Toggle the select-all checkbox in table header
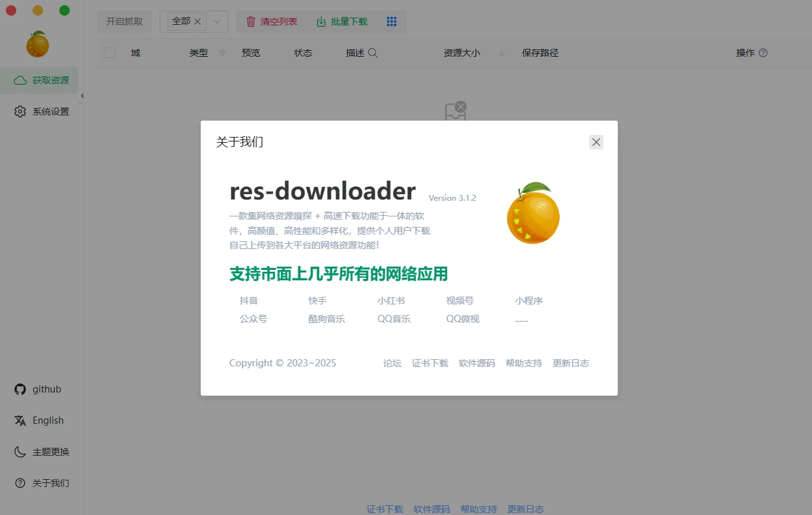The width and height of the screenshot is (812, 515). click(x=109, y=52)
